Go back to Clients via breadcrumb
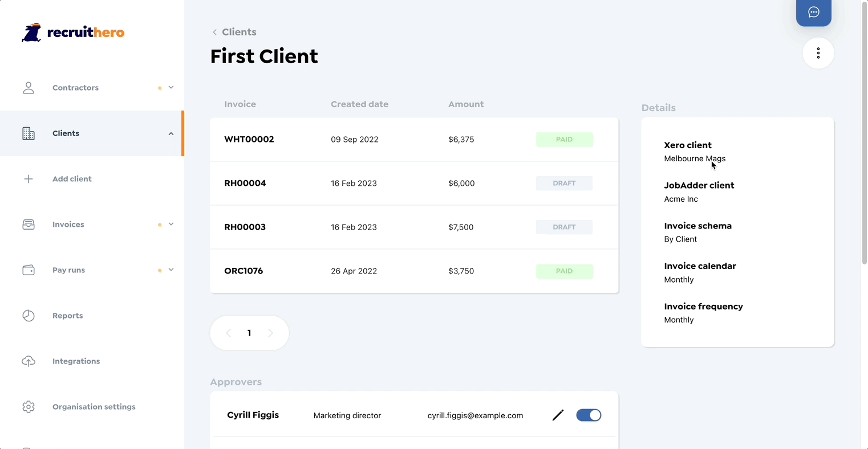Viewport: 868px width, 449px height. point(234,32)
